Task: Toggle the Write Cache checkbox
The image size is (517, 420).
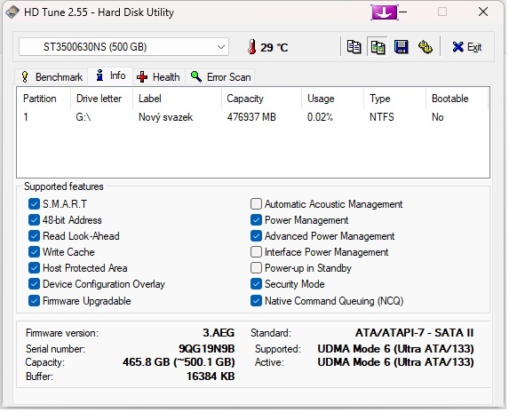Action: click(x=34, y=252)
